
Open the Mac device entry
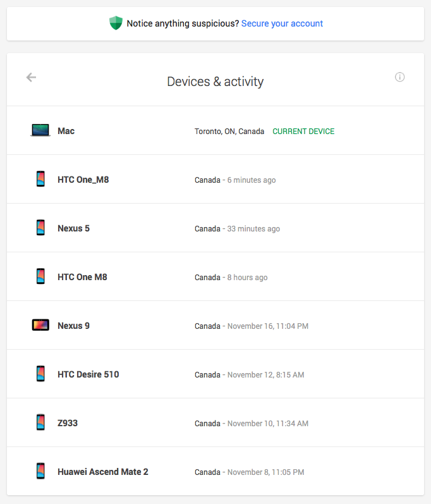pyautogui.click(x=66, y=131)
